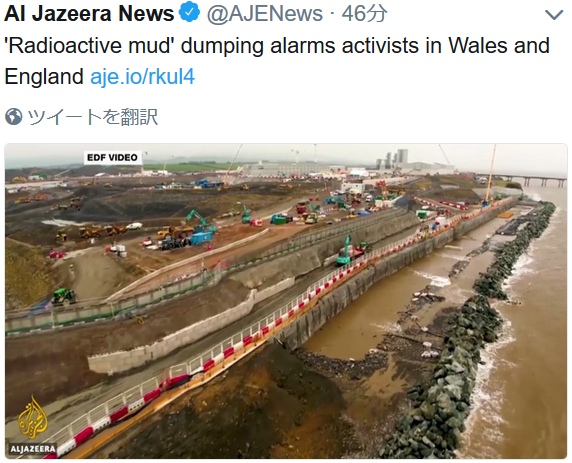This screenshot has height=463, width=572.
Task: Visit the @AJENews handle
Action: tap(265, 14)
